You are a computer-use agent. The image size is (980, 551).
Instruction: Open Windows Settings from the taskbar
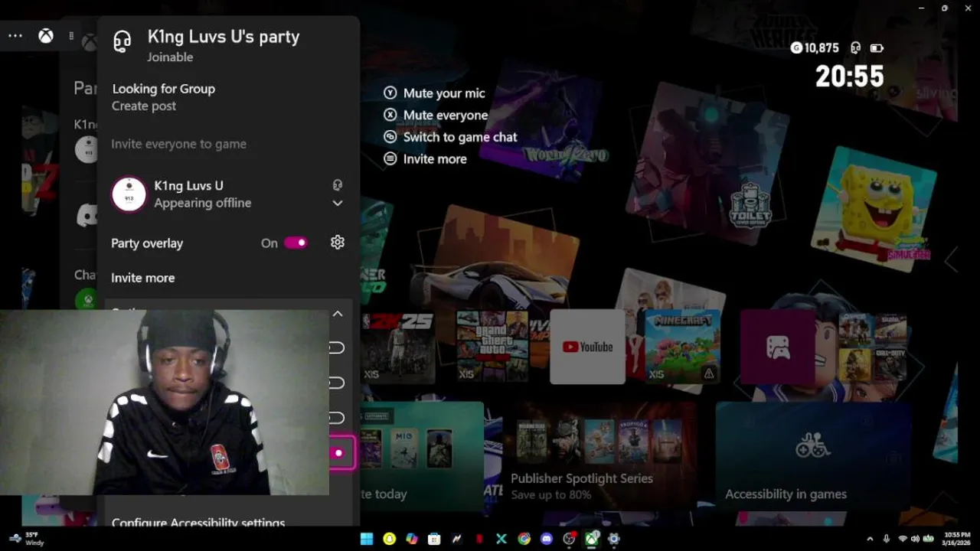613,539
